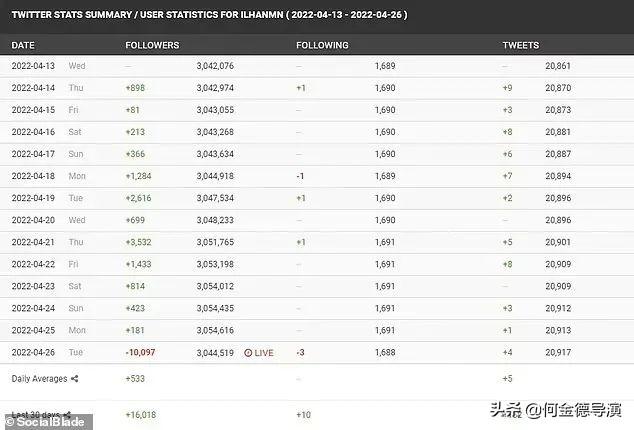The image size is (634, 430).
Task: Click the +533 daily average followers value
Action: (x=135, y=379)
